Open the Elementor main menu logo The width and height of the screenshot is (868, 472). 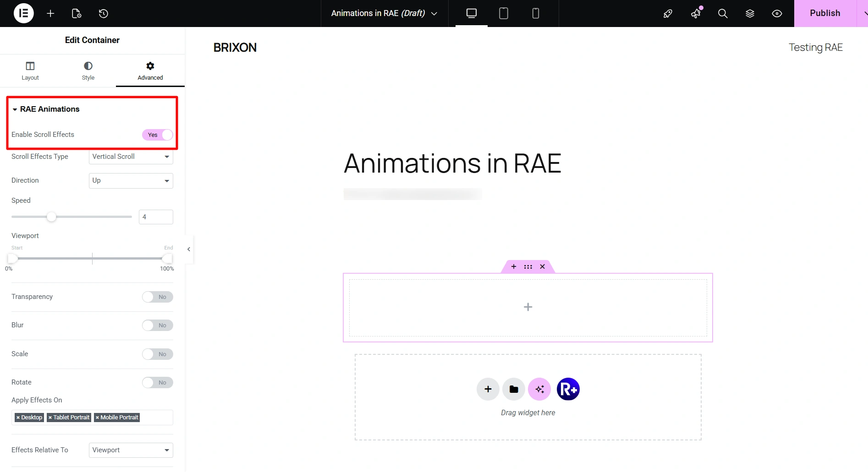click(x=24, y=13)
